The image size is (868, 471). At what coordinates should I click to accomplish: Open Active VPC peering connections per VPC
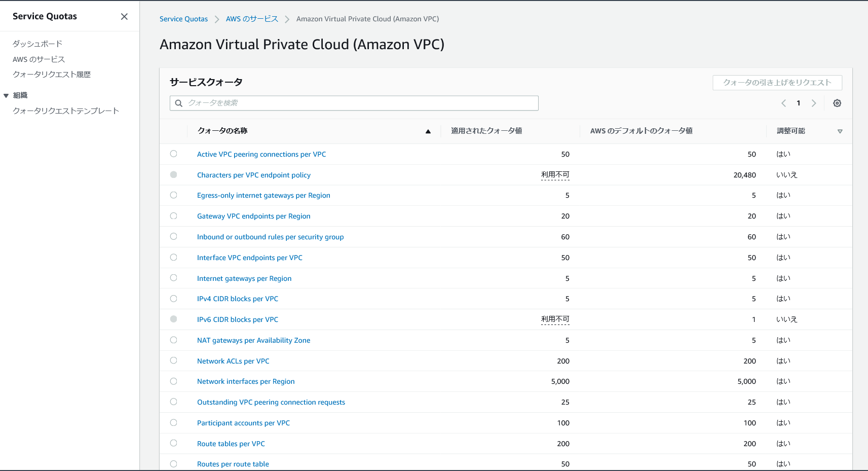261,154
